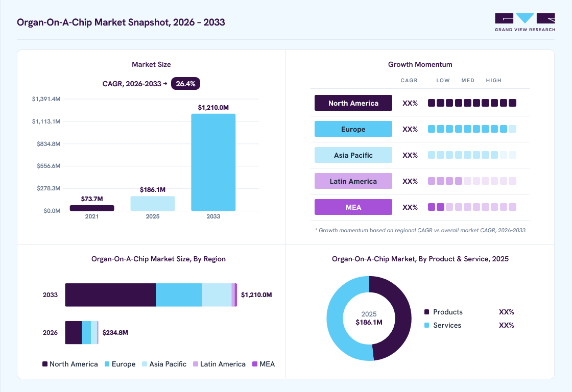Click the $1,210.0M label above 2033 bar
The width and height of the screenshot is (572, 392).
213,108
